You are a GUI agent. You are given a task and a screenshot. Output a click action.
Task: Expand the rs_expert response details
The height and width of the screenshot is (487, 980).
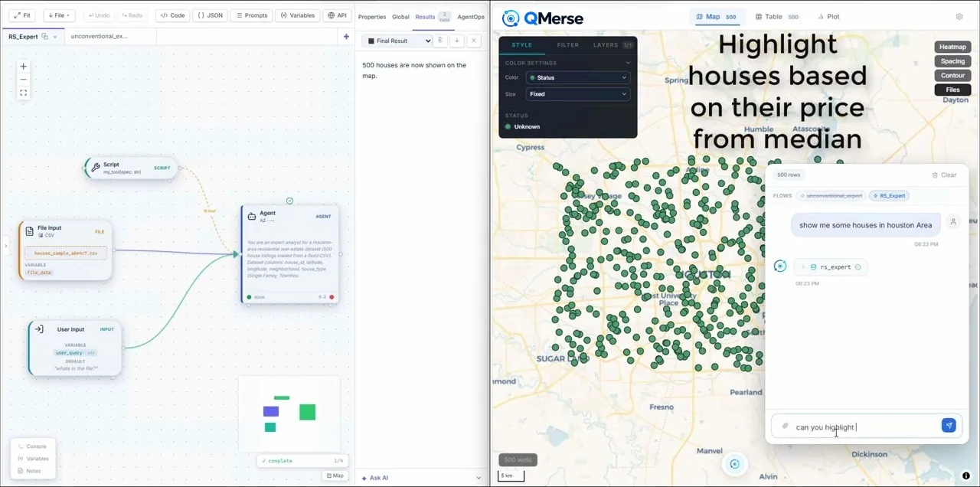803,267
